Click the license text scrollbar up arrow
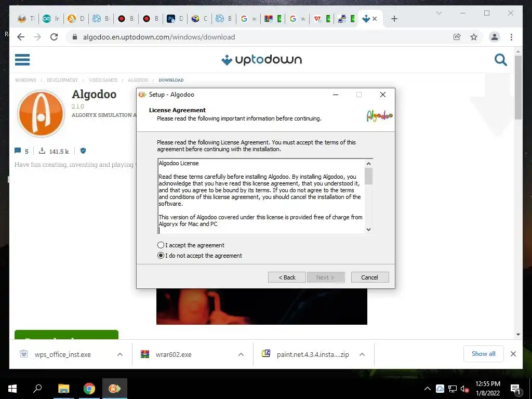This screenshot has width=532, height=399. pyautogui.click(x=369, y=164)
